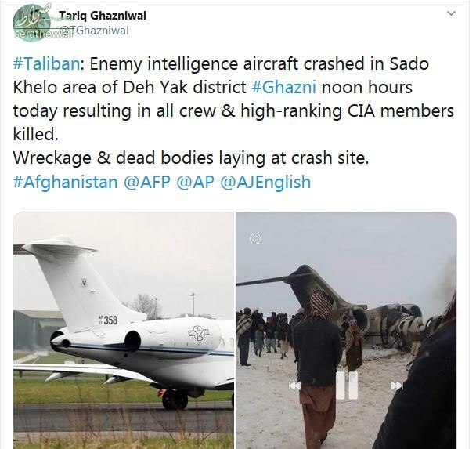Image resolution: width=476 pixels, height=449 pixels.
Task: Open the aircraft tail 358 photo
Action: 124,330
